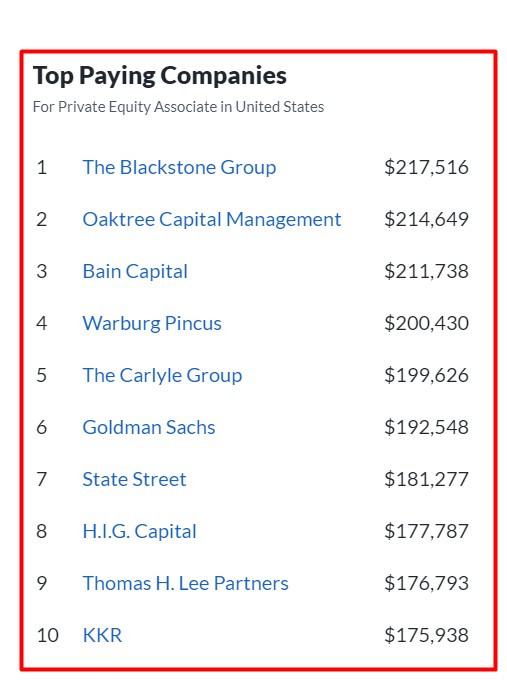507x689 pixels.
Task: Click the $199,626 salary for Carlyle
Action: (x=426, y=375)
